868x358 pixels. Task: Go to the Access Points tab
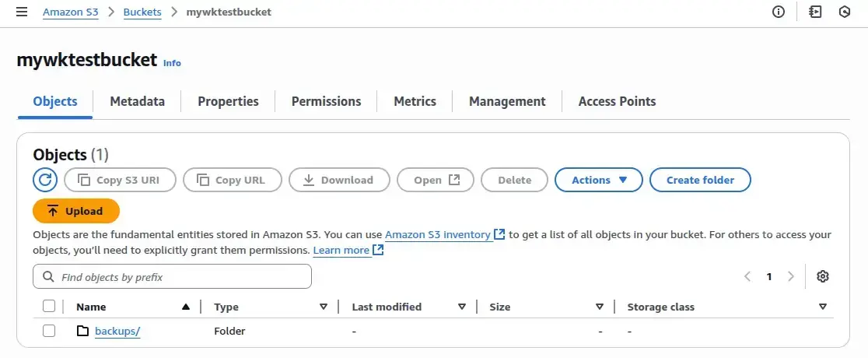(x=617, y=101)
